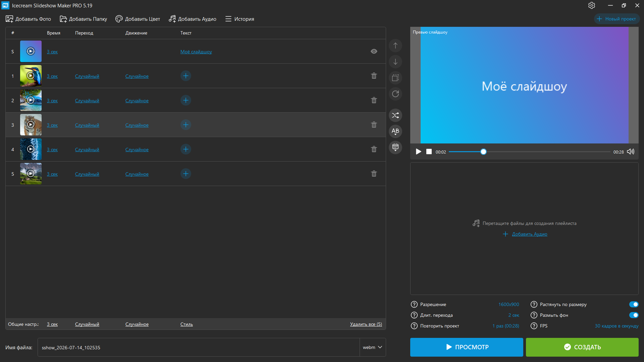
Task: Click Добавить Папку toolbar button
Action: tap(84, 19)
